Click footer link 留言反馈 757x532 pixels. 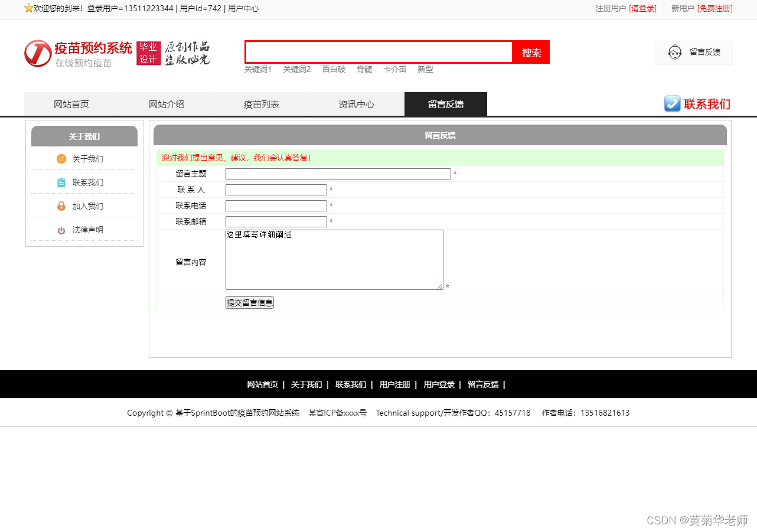tap(483, 384)
